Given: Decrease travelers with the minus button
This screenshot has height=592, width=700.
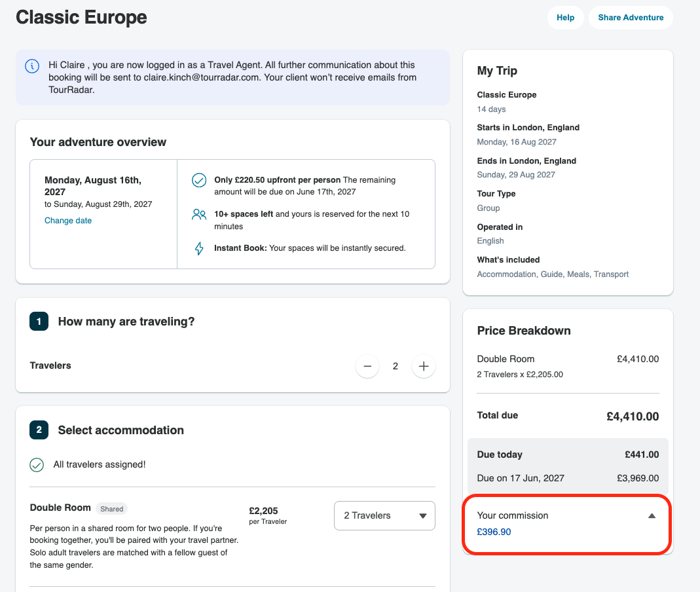Looking at the screenshot, I should point(367,367).
